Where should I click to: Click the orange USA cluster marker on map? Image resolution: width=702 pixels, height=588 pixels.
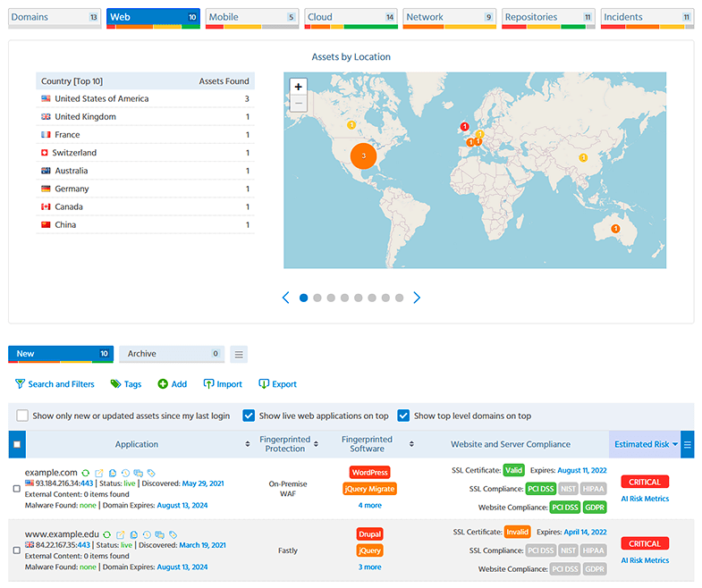pos(363,155)
